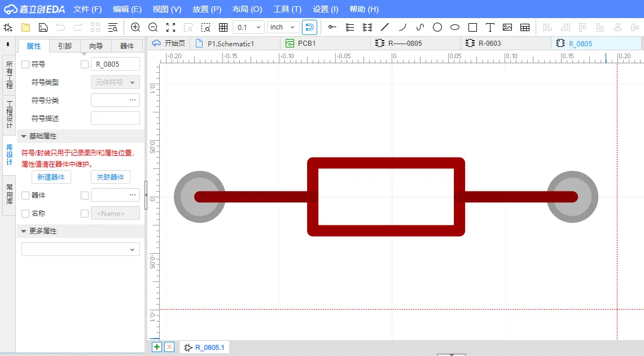Screen dimensions: 644x356
Task: Open the 设置 (I) menu
Action: (x=325, y=9)
